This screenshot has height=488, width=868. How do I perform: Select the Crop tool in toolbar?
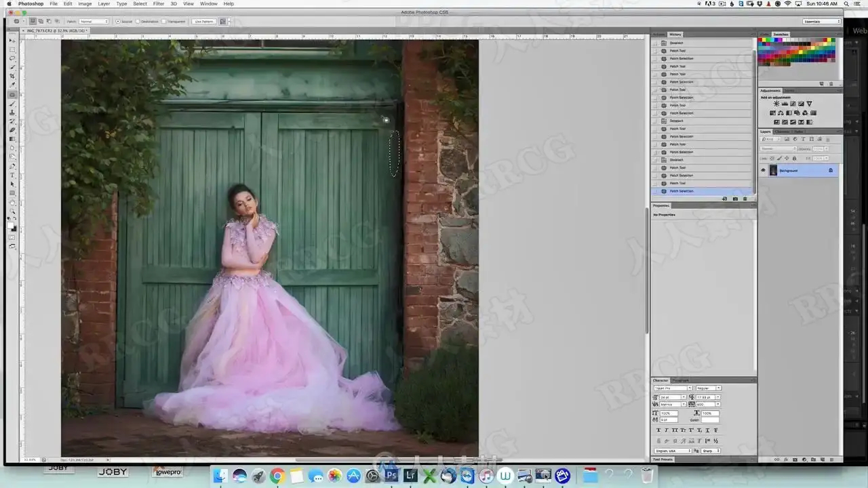pos(12,76)
